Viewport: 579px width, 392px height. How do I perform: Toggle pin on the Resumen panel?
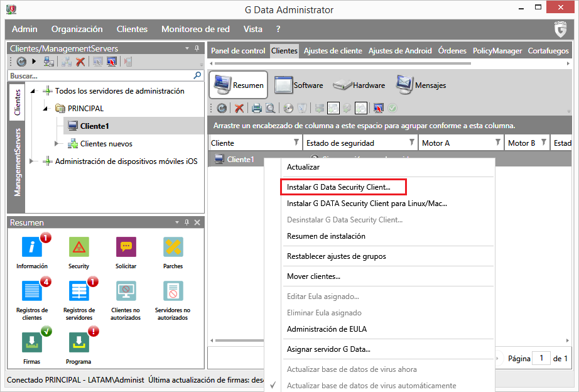(187, 222)
